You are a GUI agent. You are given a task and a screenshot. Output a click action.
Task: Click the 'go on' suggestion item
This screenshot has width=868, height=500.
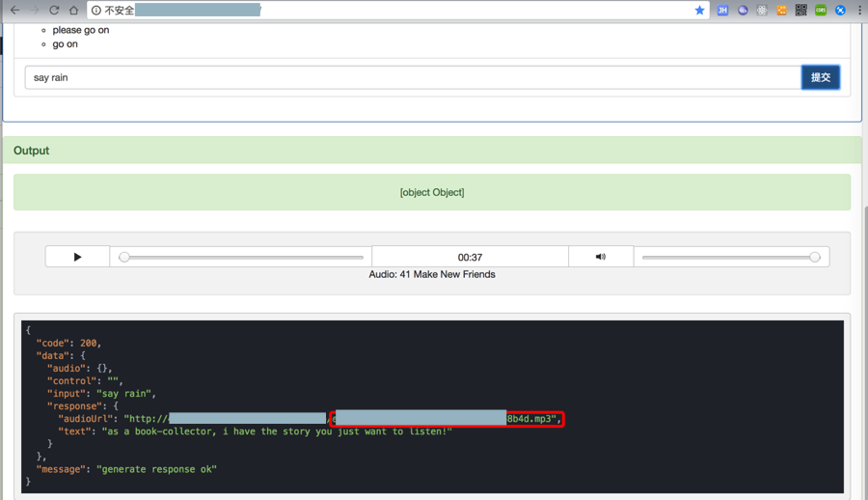tap(66, 43)
